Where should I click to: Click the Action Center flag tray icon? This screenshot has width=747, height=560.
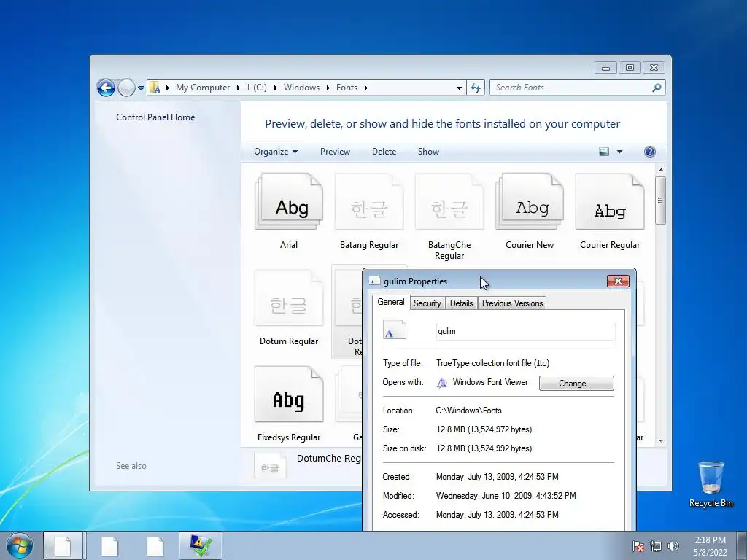[x=638, y=546]
